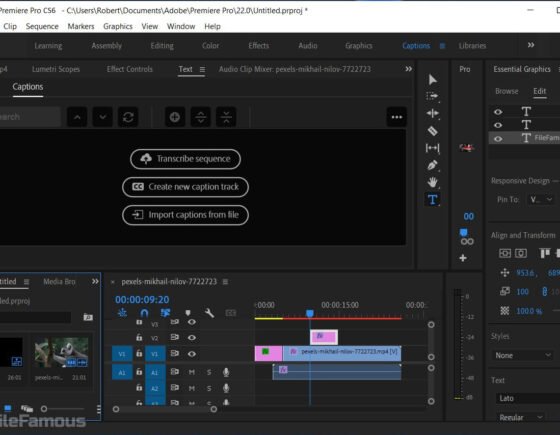Click the project thumbnail zoom slider
The height and width of the screenshot is (435, 560).
(63, 409)
